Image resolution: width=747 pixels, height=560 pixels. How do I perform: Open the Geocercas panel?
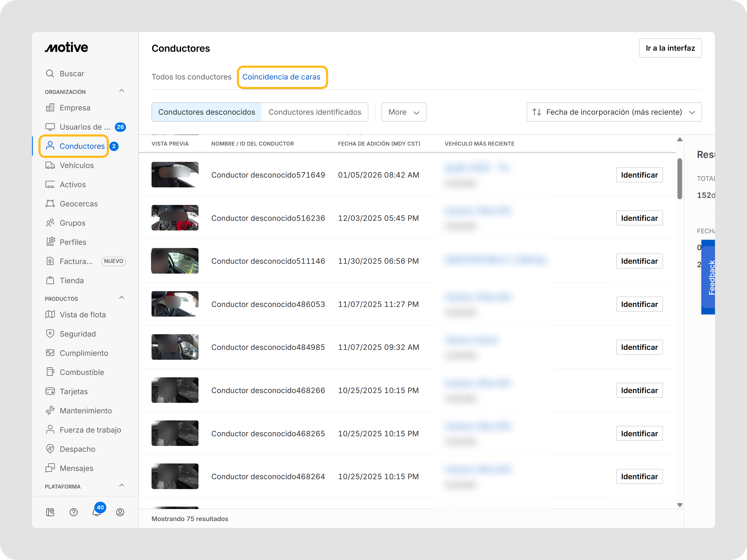tap(78, 203)
